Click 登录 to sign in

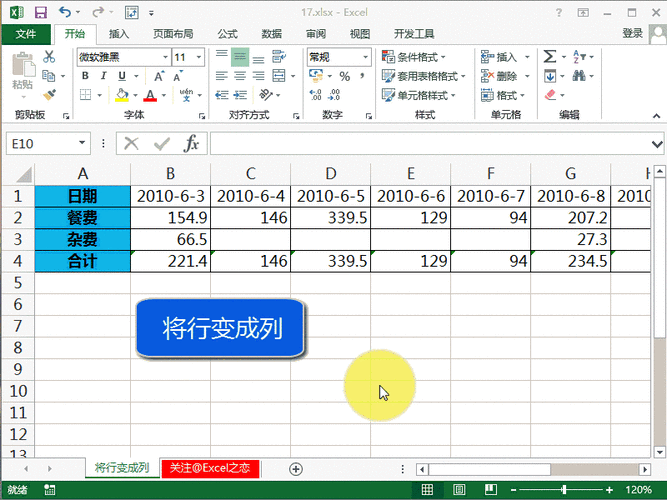(633, 33)
